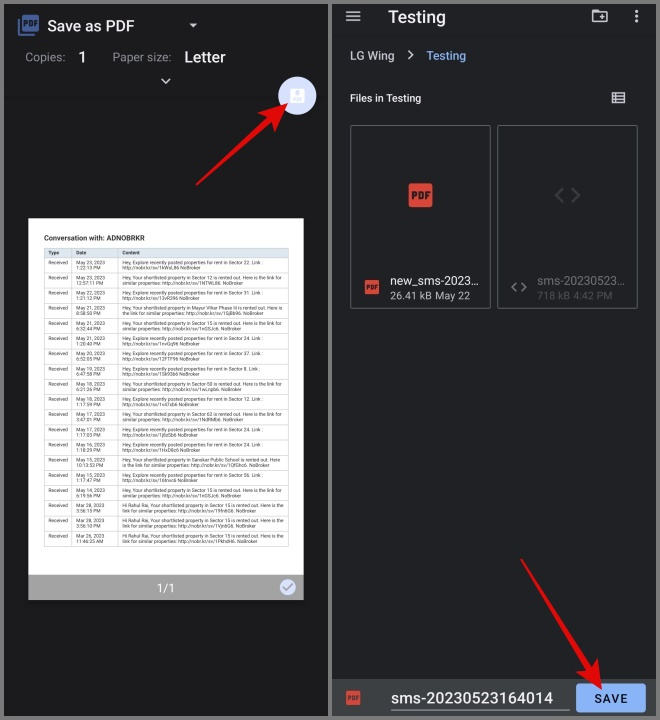Change the Letter paper size
The image size is (660, 720).
(204, 58)
